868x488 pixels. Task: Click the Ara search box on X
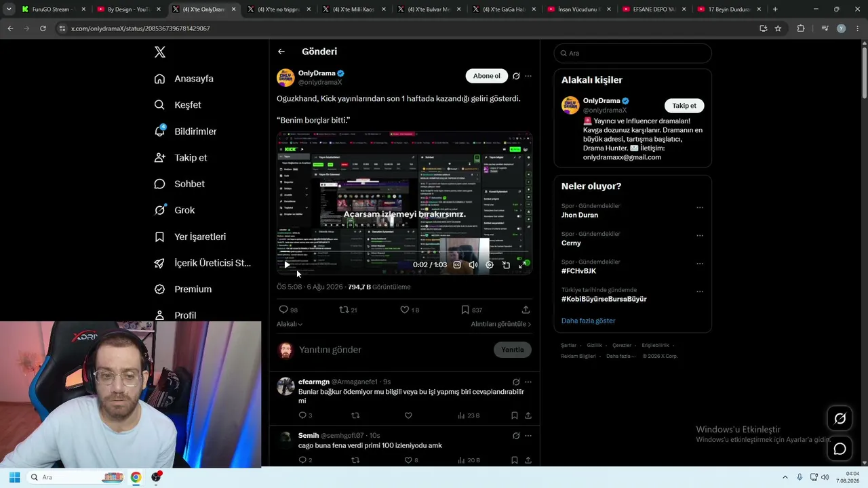(x=633, y=53)
